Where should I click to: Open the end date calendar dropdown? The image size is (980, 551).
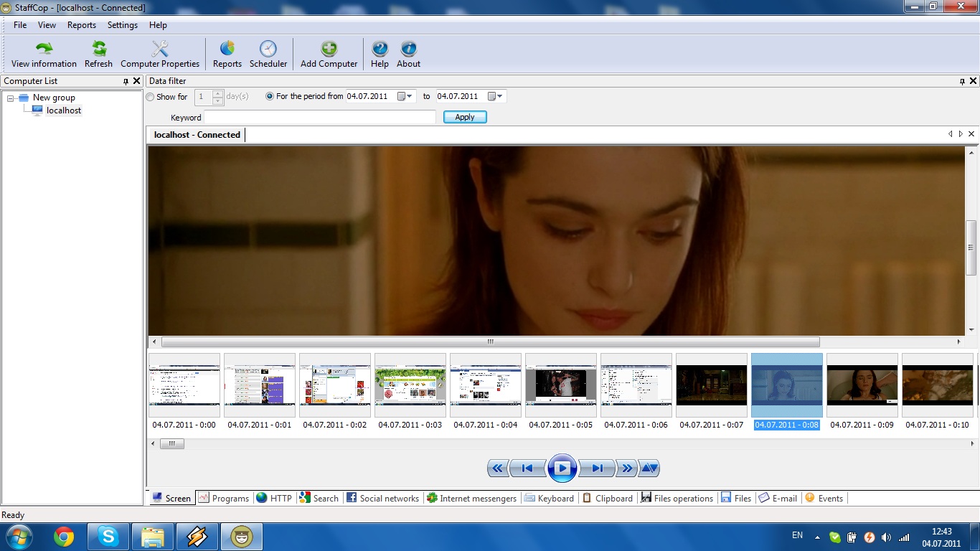pyautogui.click(x=496, y=96)
